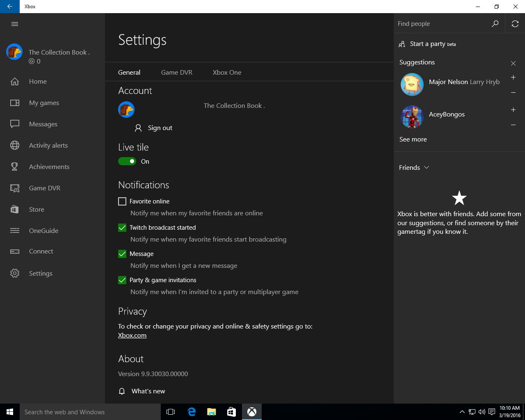Switch to the Xbox One tab

[227, 72]
